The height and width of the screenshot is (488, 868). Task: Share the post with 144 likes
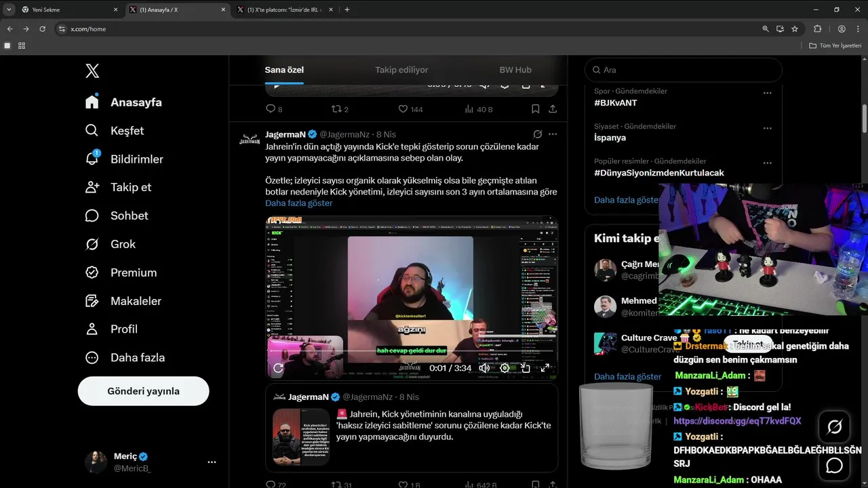click(x=553, y=109)
